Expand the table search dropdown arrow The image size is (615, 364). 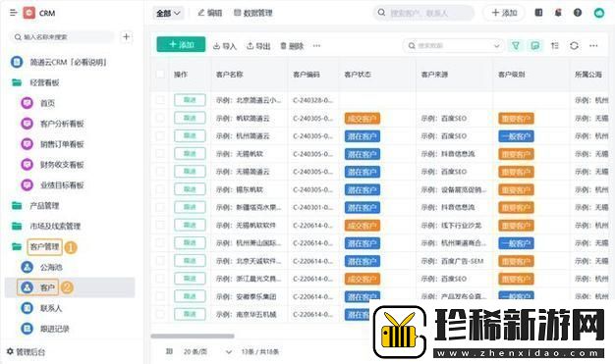[496, 46]
